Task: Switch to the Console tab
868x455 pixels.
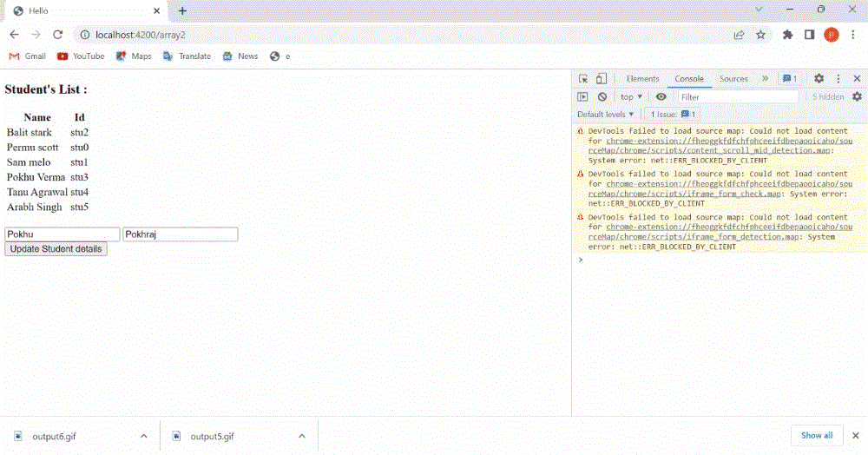Action: [688, 79]
